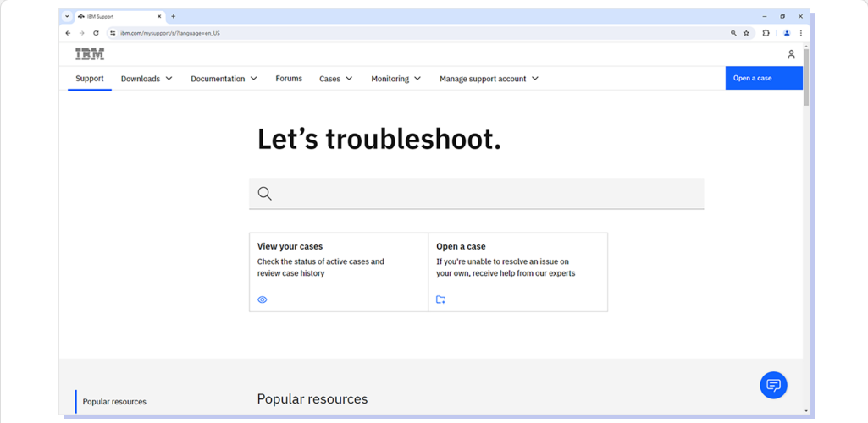Screen dimensions: 868x423
Task: Expand the Monitoring menu
Action: point(395,79)
